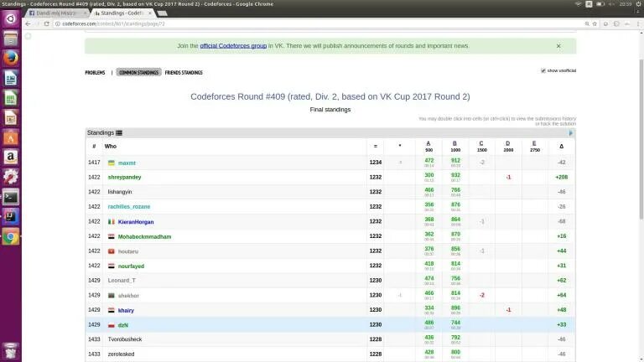
Task: Open Firefox from the launcher
Action: point(11,59)
